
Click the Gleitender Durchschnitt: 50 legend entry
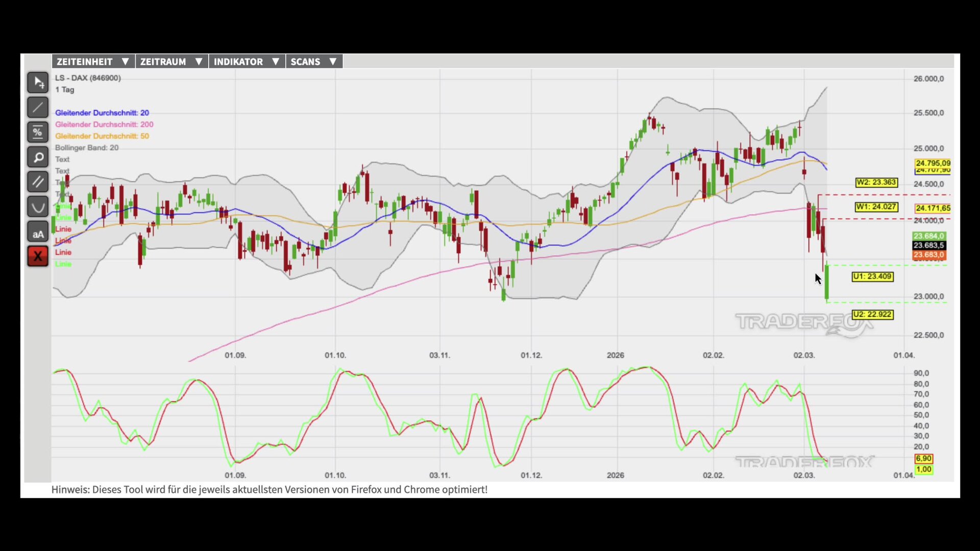pos(102,136)
